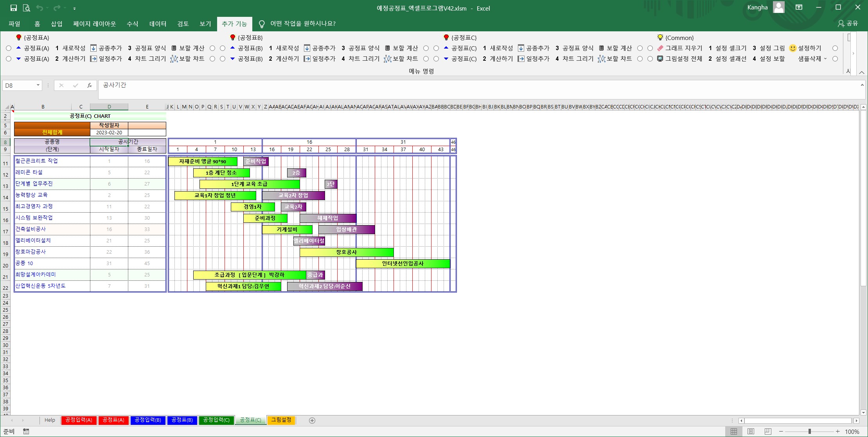Click the 공정표A group's 공종추가 down-arrow icon

point(93,48)
